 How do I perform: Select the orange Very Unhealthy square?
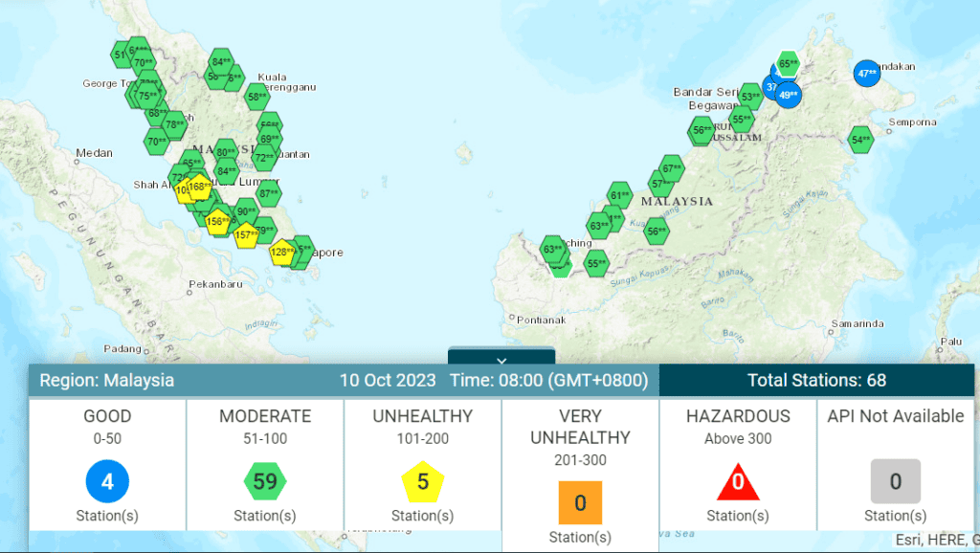[580, 502]
